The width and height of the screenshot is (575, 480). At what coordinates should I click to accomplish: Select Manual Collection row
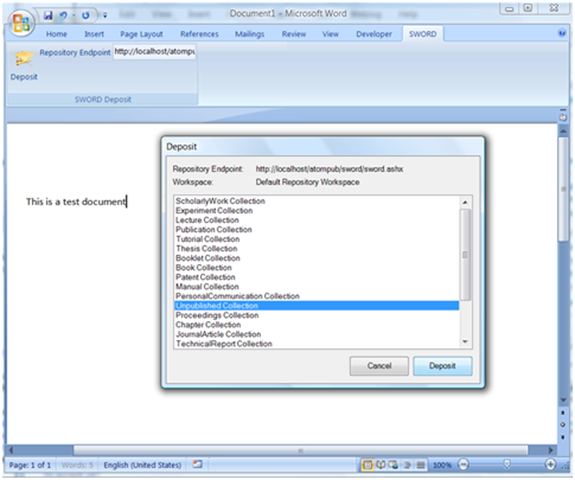point(317,287)
